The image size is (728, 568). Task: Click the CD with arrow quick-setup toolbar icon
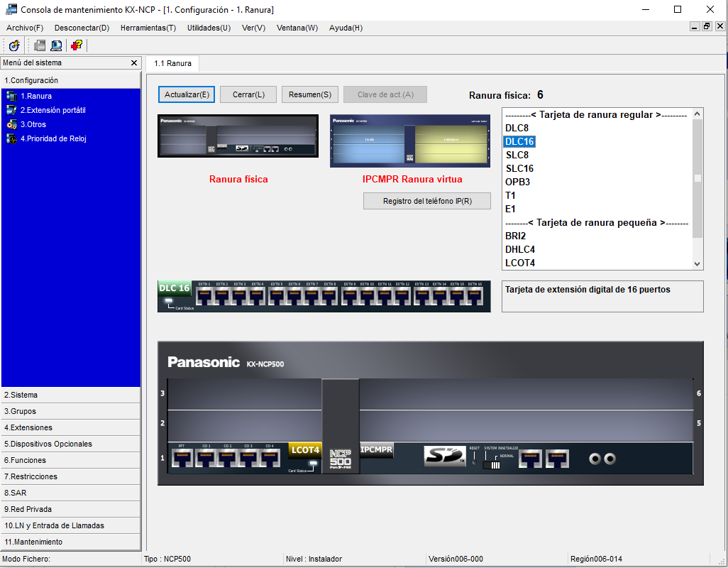[x=14, y=45]
